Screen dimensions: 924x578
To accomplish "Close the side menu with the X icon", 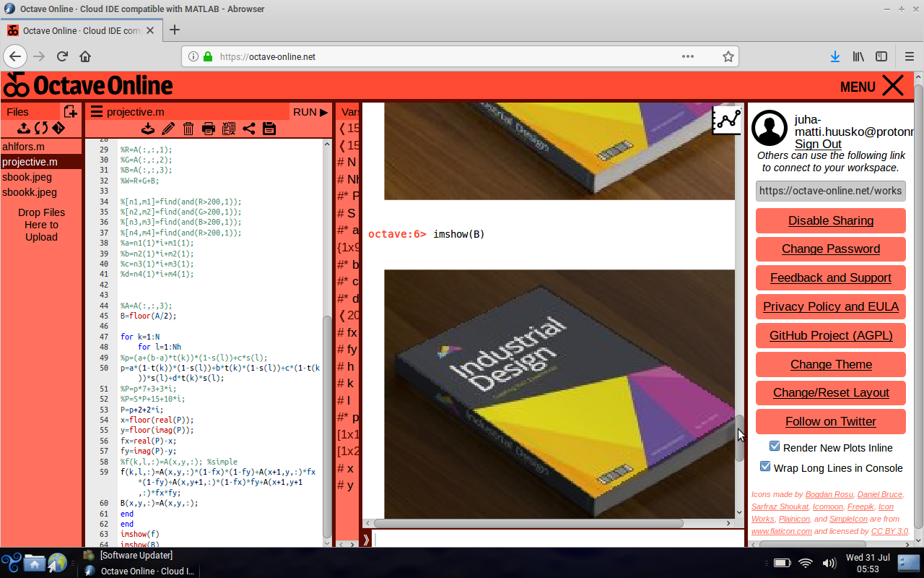I will click(x=893, y=86).
